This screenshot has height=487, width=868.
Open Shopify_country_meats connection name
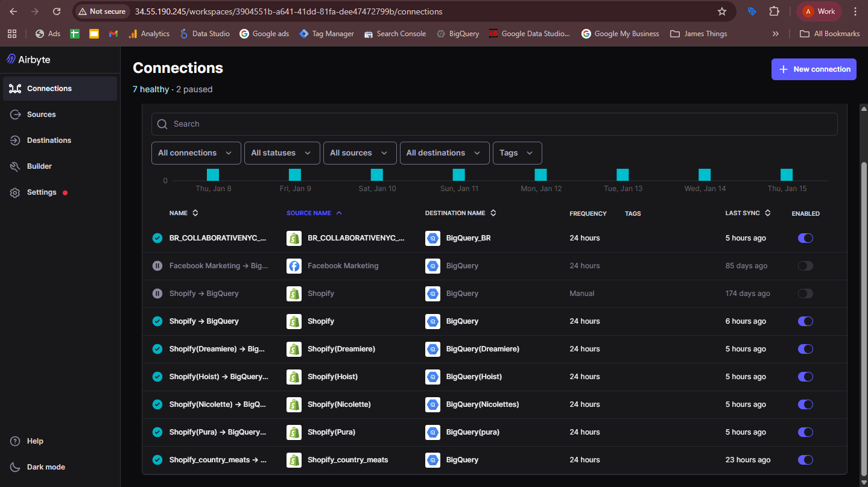(218, 460)
